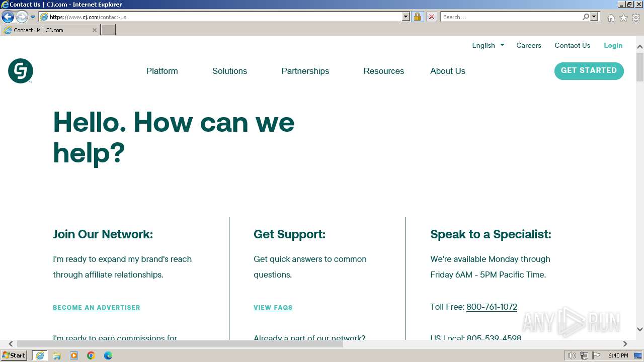The height and width of the screenshot is (362, 644).
Task: Click the security lock icon
Action: (x=417, y=17)
